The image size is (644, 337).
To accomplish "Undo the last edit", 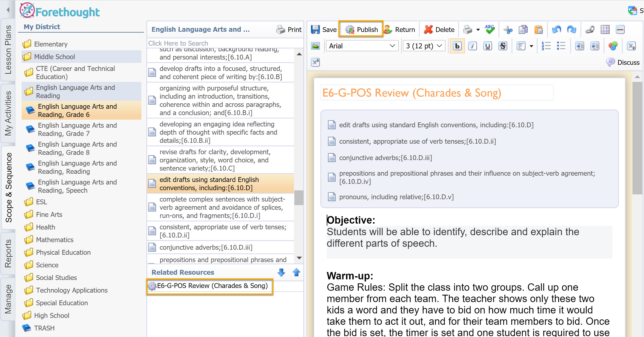I will click(557, 29).
